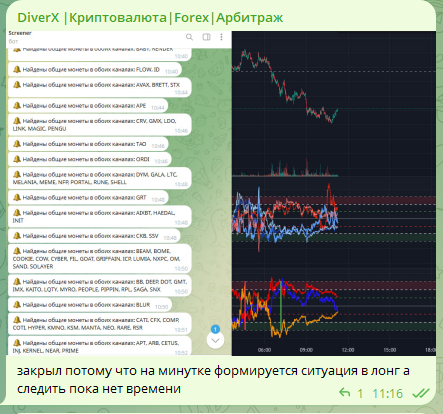Open the candlestick price chart image
This screenshot has width=443, height=414.
pyautogui.click(x=334, y=193)
